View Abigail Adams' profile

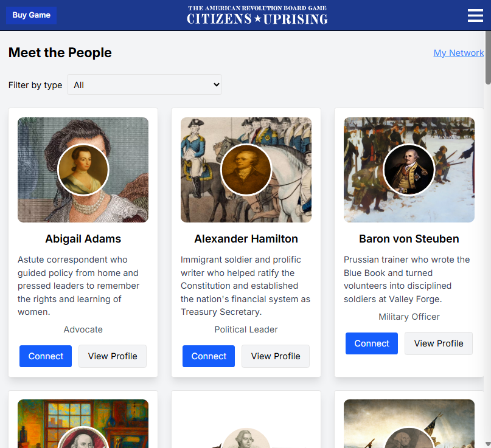pyautogui.click(x=112, y=356)
